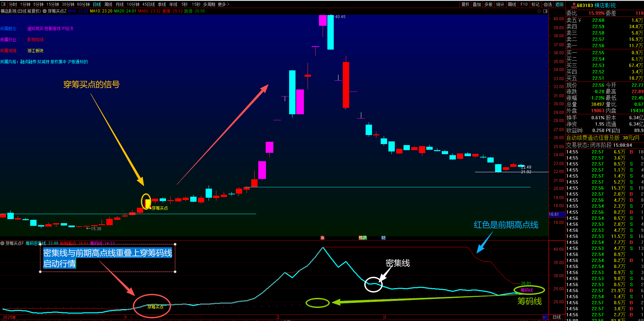This screenshot has width=644, height=321.
Task: Open the F10 company info button
Action: coord(524,4)
